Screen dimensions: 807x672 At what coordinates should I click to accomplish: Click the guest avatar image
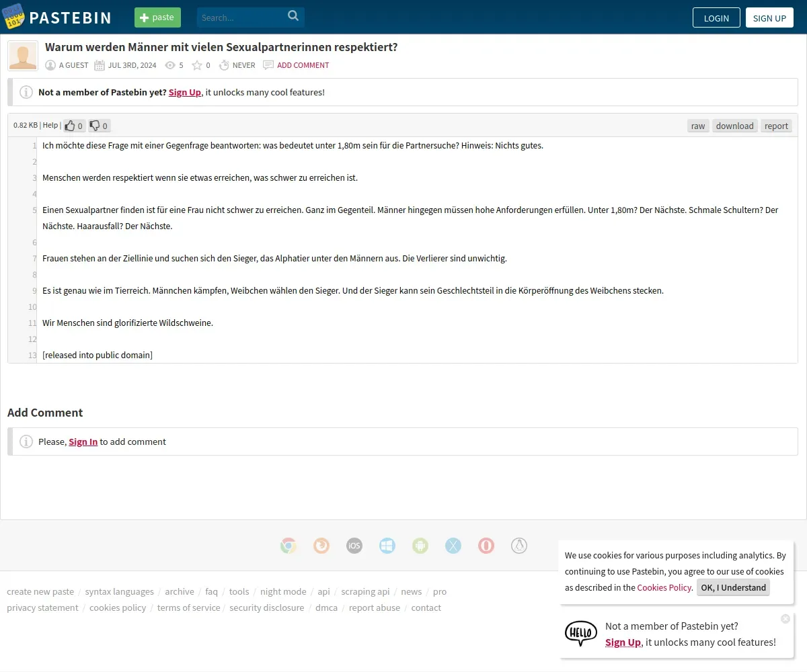pos(23,56)
